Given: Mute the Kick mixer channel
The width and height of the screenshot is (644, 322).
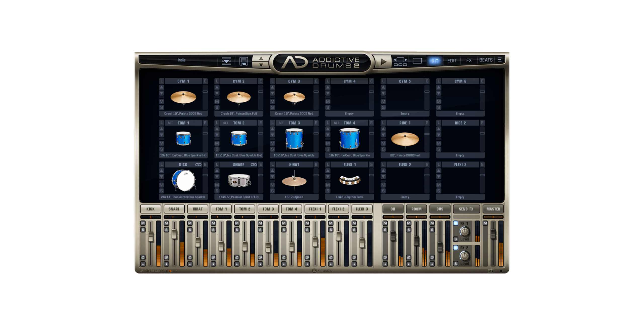Looking at the screenshot, I should pyautogui.click(x=143, y=223).
